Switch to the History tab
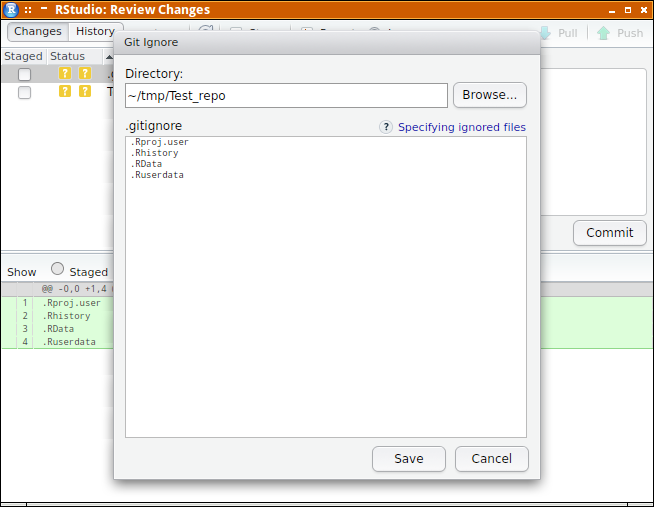The width and height of the screenshot is (654, 507). point(95,31)
